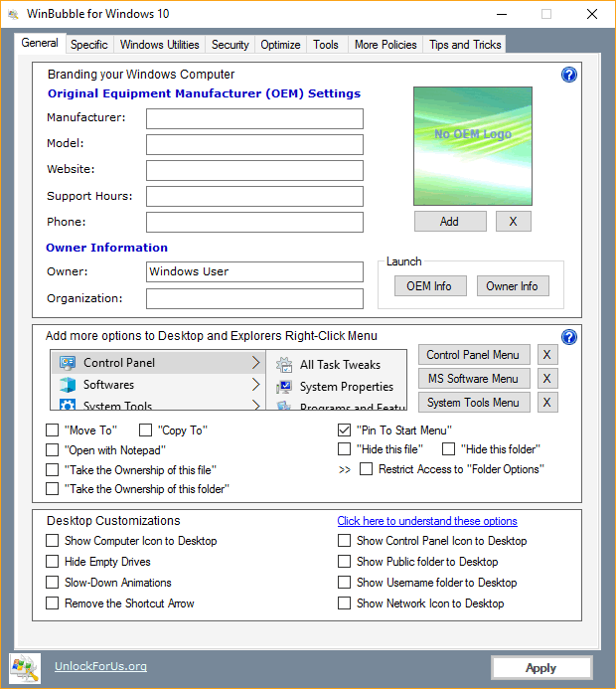
Task: Select the Tools tab
Action: (x=326, y=45)
